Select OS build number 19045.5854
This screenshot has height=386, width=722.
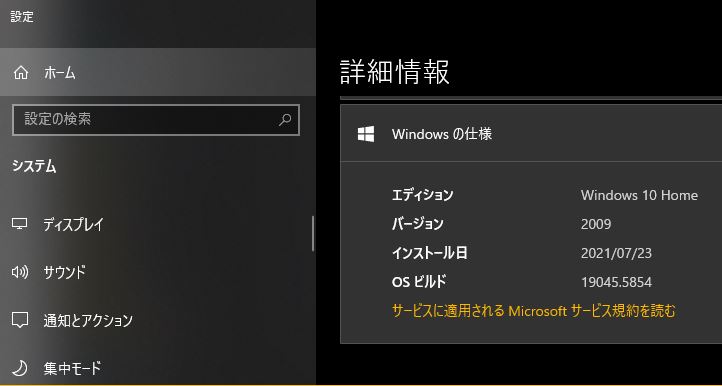click(616, 282)
